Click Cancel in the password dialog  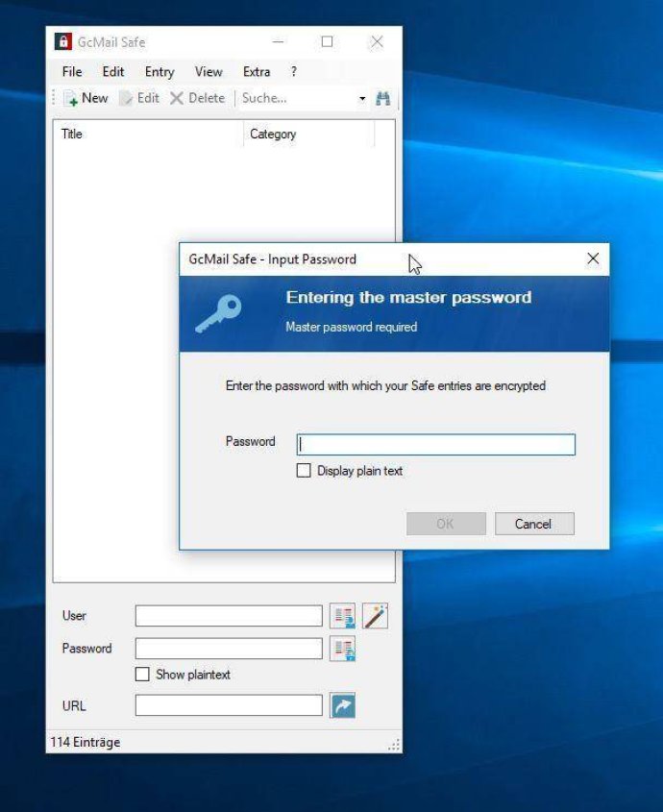pyautogui.click(x=534, y=524)
